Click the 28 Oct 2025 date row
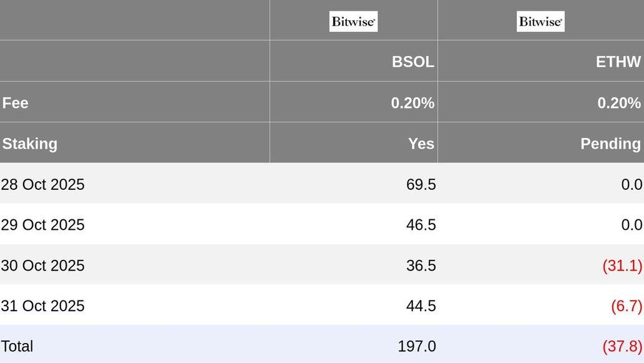644x363 pixels. [x=42, y=184]
